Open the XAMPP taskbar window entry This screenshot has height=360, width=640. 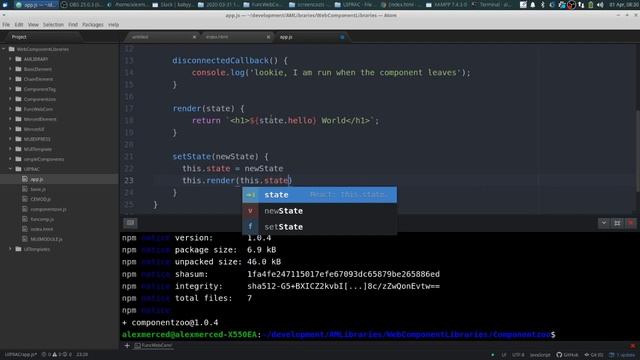pos(447,5)
